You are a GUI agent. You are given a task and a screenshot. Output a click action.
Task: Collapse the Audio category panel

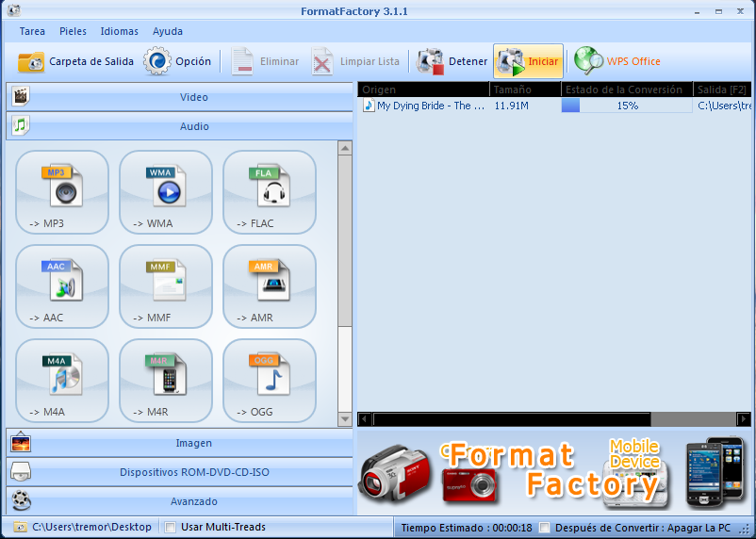pyautogui.click(x=179, y=126)
